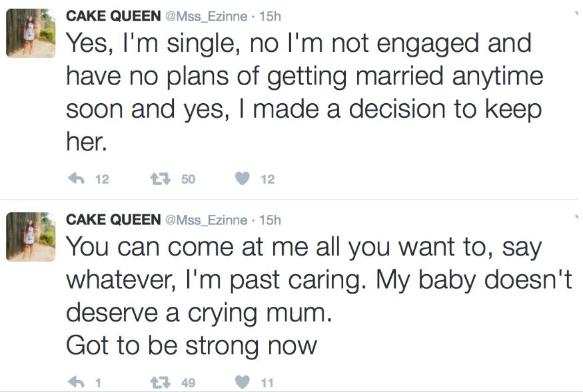Open the more-options caret on the first tweet
Image resolution: width=583 pixels, height=392 pixels.
[x=575, y=13]
